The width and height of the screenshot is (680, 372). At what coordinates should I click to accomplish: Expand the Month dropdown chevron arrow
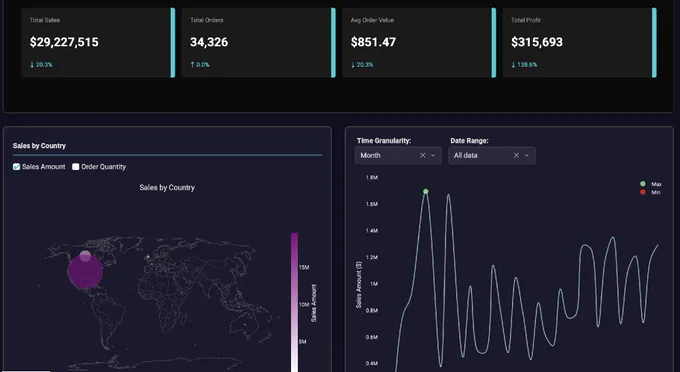pyautogui.click(x=433, y=156)
